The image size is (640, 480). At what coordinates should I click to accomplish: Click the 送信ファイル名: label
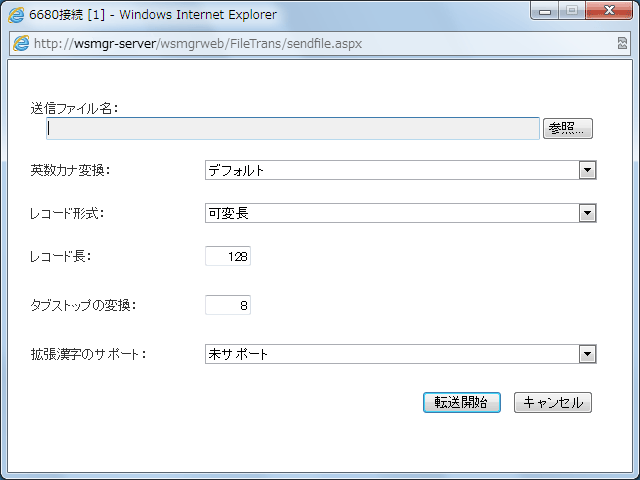click(74, 109)
